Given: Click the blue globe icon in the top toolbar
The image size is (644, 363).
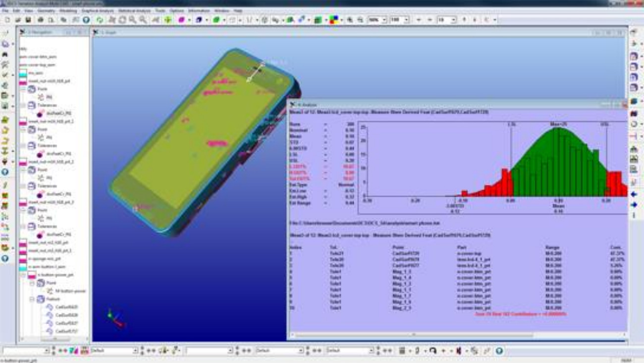Looking at the screenshot, I should click(86, 20).
